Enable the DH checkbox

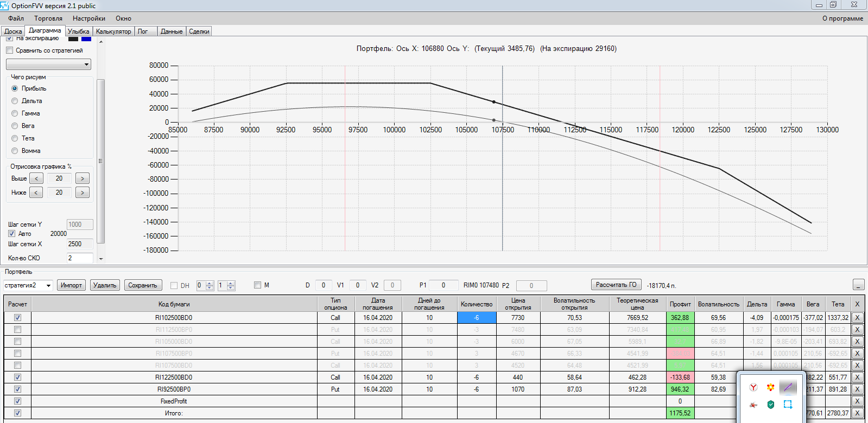tap(174, 285)
